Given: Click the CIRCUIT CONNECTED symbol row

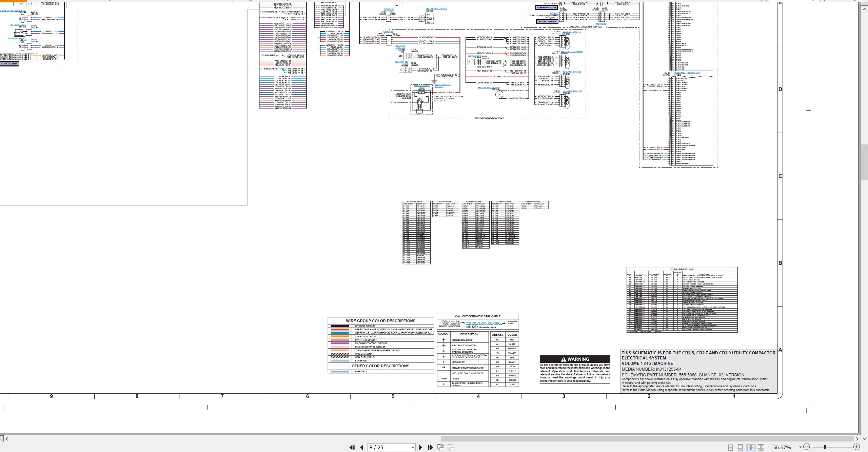Looking at the screenshot, I should click(463, 340).
